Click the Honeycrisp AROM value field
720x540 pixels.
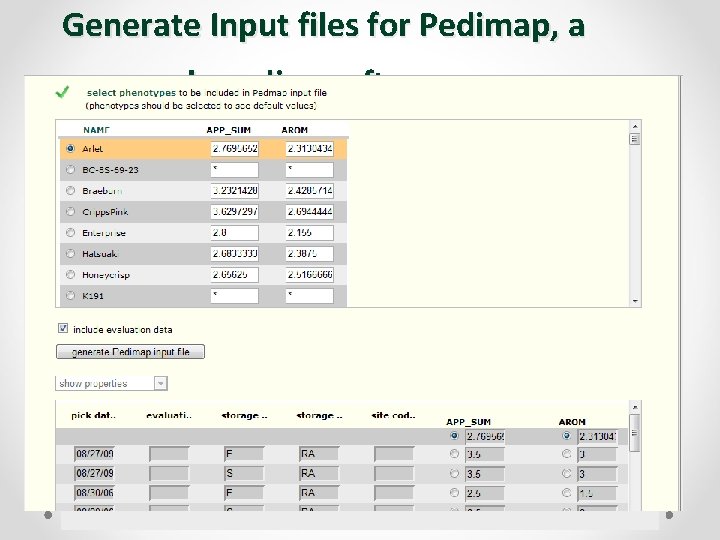tap(309, 275)
